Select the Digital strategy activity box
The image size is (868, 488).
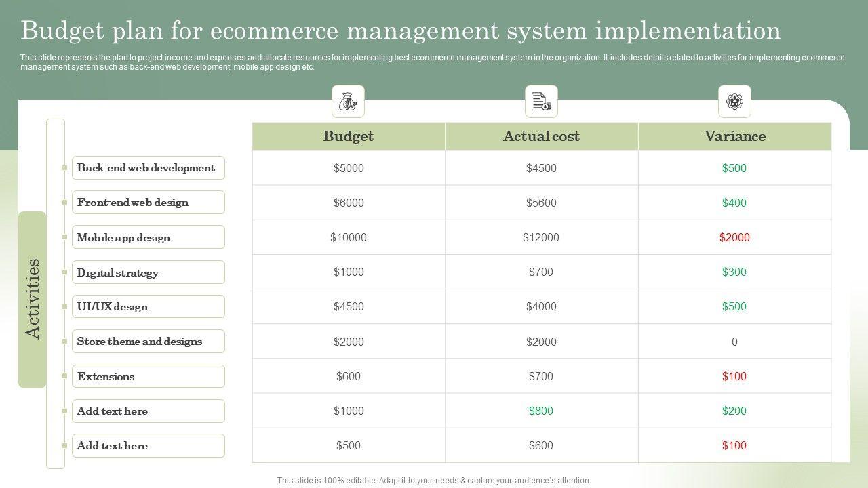(149, 272)
